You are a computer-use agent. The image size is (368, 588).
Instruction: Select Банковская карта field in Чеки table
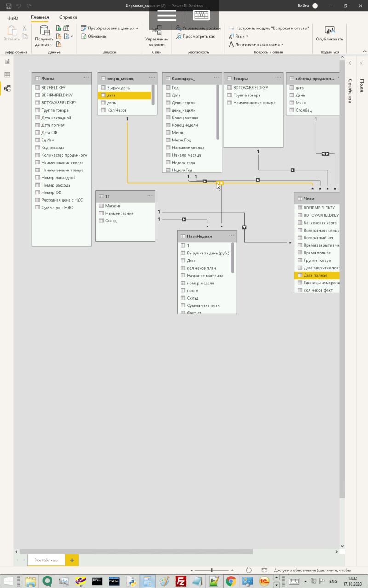click(316, 223)
